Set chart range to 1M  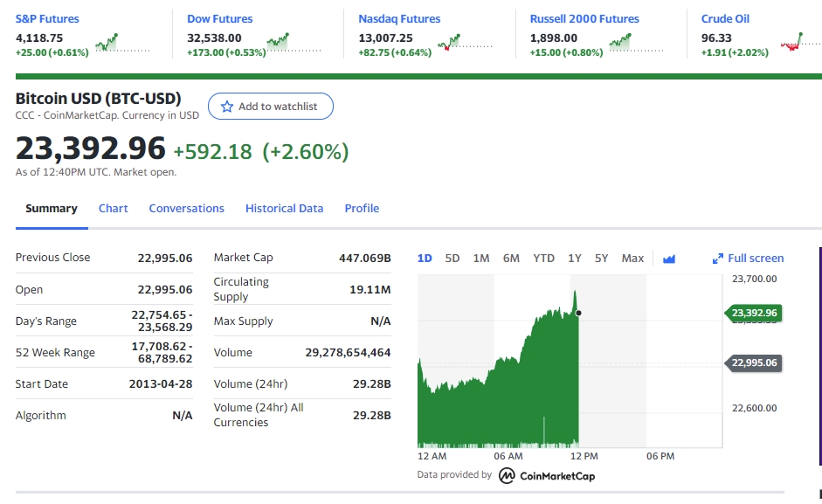click(x=481, y=258)
